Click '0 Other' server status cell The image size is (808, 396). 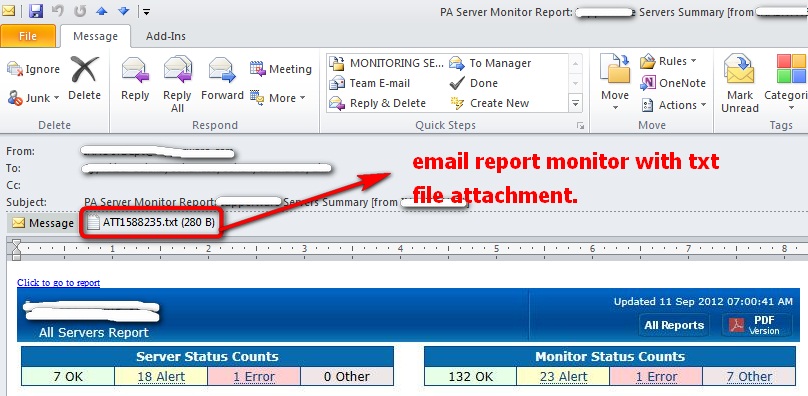pos(347,376)
